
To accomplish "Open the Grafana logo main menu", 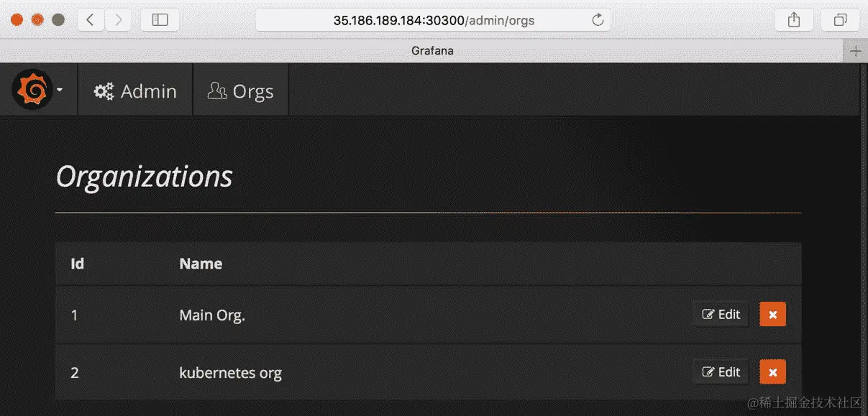I will tap(32, 90).
